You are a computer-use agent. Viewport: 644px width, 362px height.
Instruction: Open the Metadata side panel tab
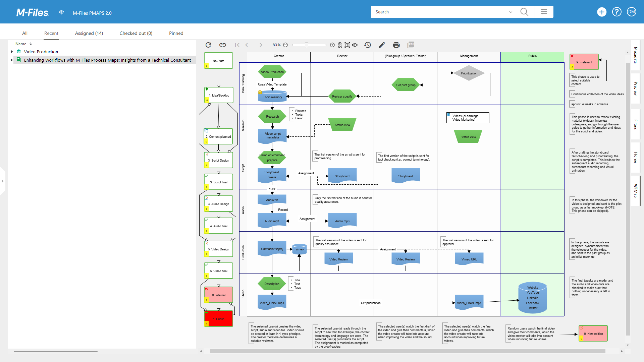point(636,55)
